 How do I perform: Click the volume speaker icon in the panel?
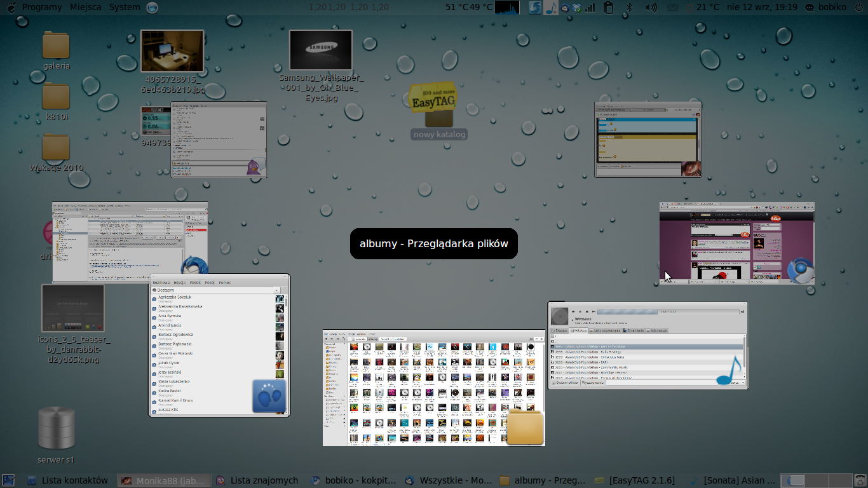pyautogui.click(x=651, y=8)
